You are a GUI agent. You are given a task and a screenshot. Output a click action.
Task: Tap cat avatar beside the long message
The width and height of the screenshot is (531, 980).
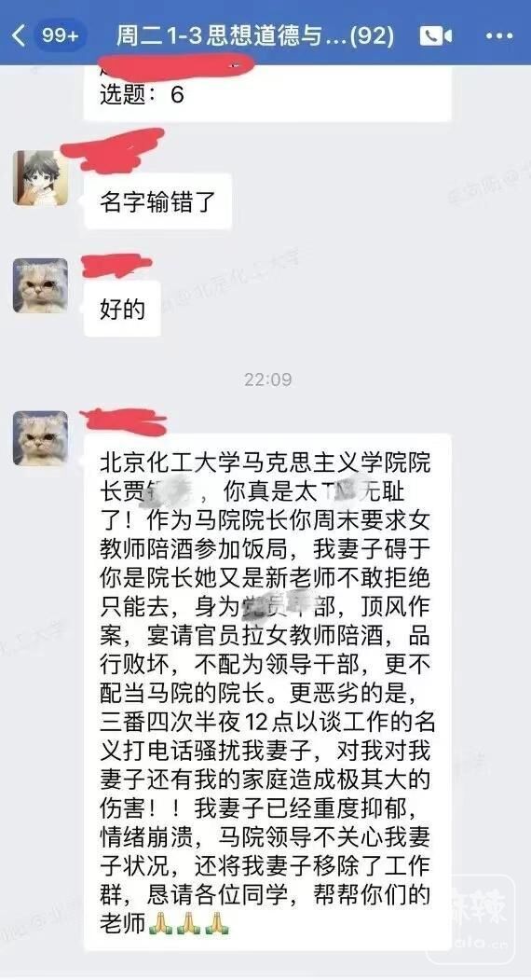pyautogui.click(x=41, y=437)
